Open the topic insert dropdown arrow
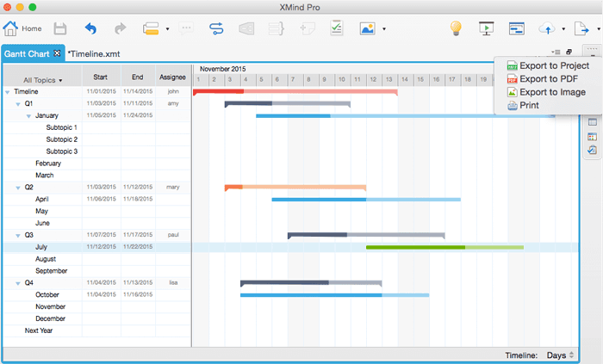This screenshot has width=603, height=364. pos(167,28)
